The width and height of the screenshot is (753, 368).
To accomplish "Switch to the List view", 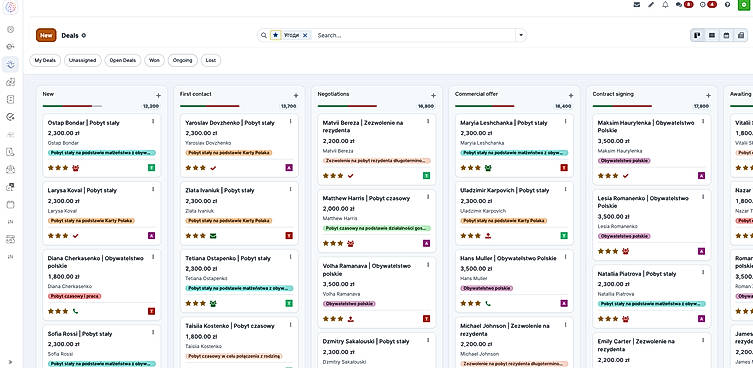I will coord(712,35).
